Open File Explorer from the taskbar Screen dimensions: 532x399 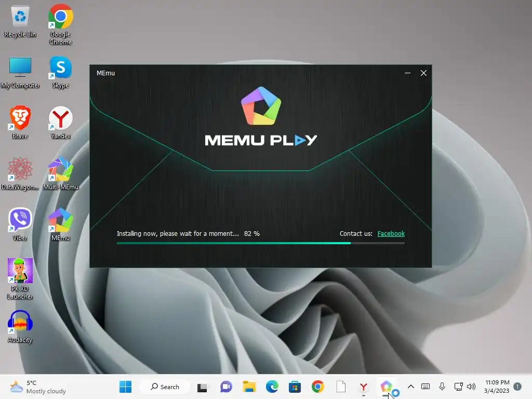click(x=249, y=387)
